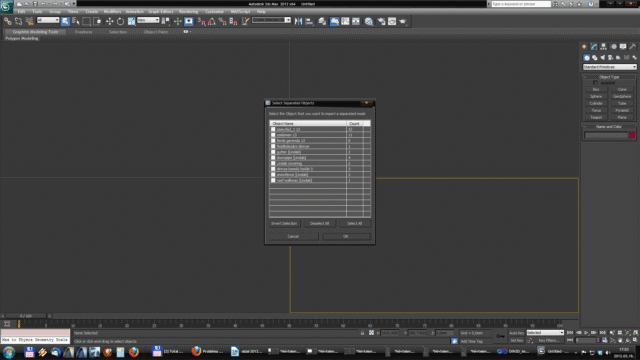The width and height of the screenshot is (640, 360).
Task: Check the third object row checkbox
Action: point(273,141)
